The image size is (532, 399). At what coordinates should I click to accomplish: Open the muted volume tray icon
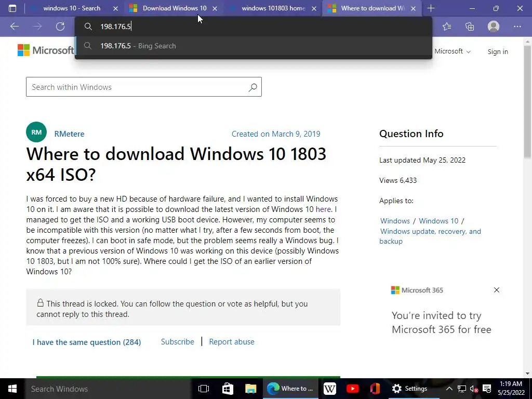(x=474, y=389)
